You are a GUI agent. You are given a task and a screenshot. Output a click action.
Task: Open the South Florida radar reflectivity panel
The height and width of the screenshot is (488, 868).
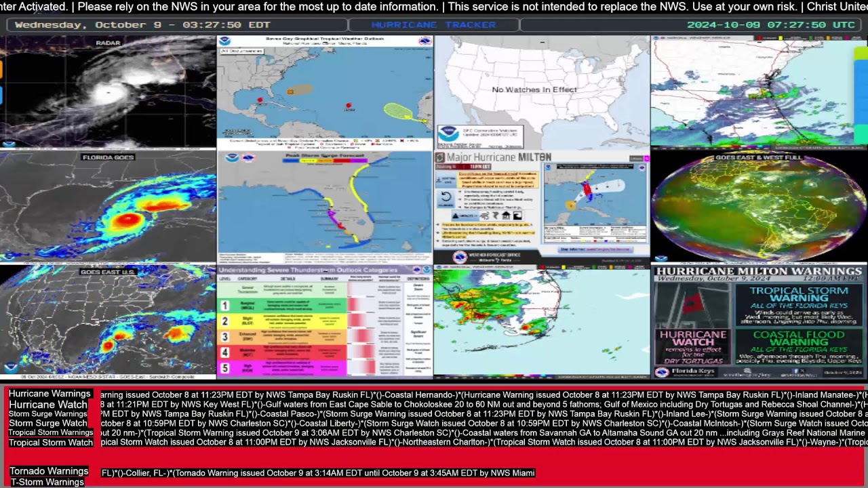(542, 322)
